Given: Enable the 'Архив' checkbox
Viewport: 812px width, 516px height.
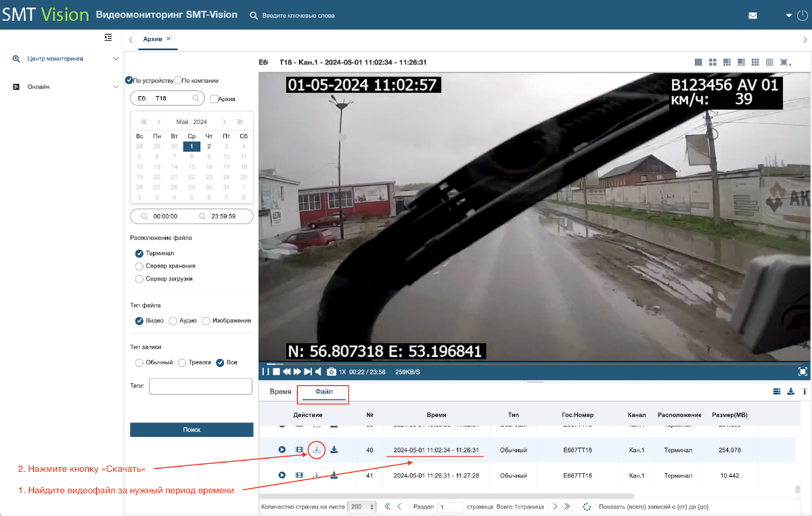Looking at the screenshot, I should click(215, 99).
